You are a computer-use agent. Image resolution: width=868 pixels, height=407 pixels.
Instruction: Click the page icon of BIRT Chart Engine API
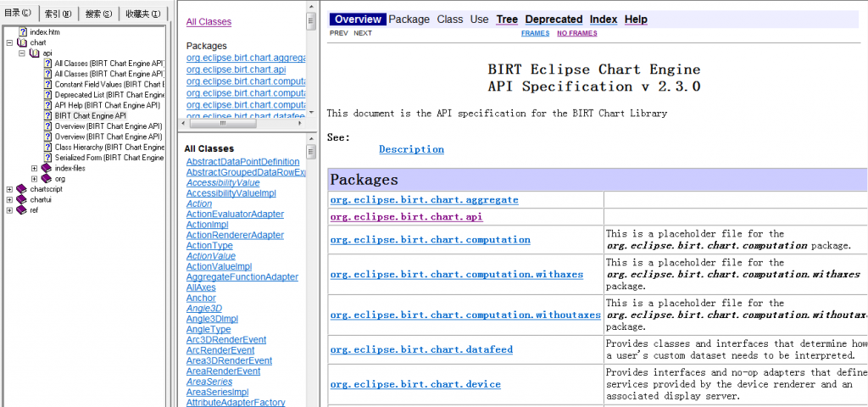(47, 115)
